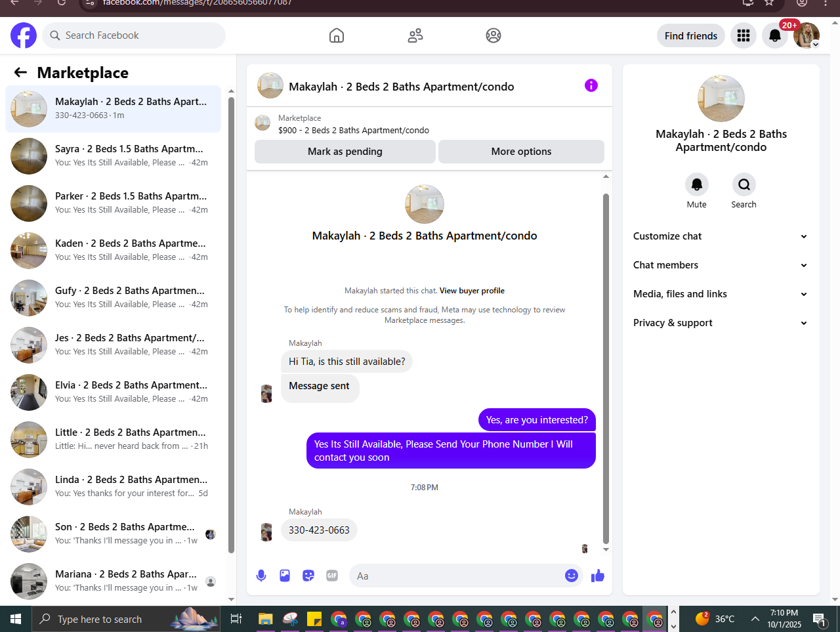Open the Friends icon in top navigation
The height and width of the screenshot is (632, 840).
tap(415, 35)
